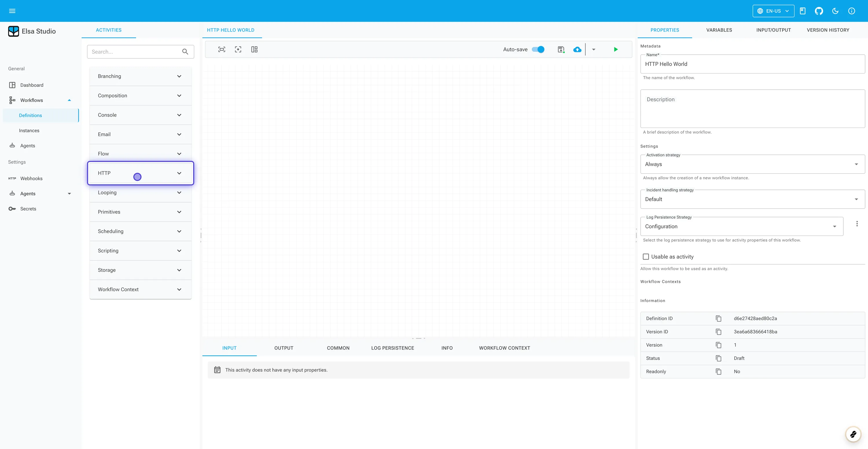Collapse the Workflows sidebar group
Screen dimensions: 868x449
coord(41,100)
